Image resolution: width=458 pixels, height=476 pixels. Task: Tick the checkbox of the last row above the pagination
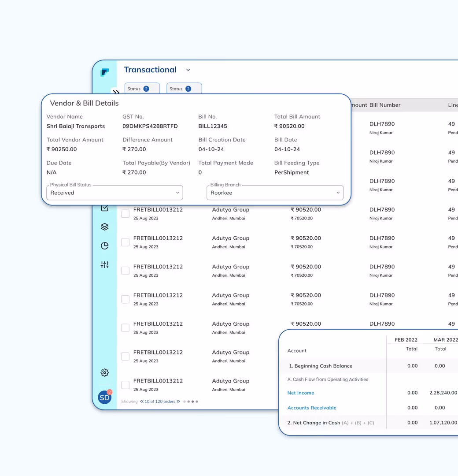(125, 385)
